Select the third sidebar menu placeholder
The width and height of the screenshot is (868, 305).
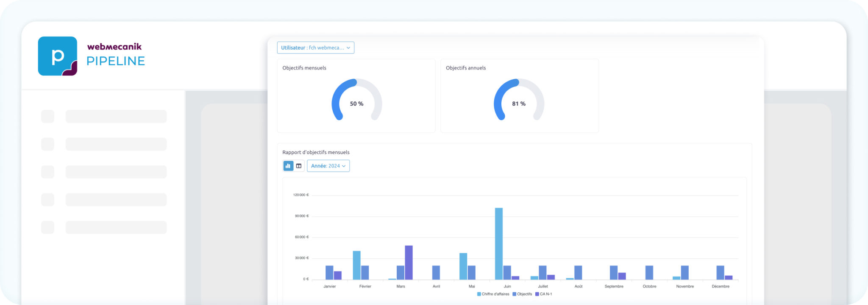click(116, 172)
